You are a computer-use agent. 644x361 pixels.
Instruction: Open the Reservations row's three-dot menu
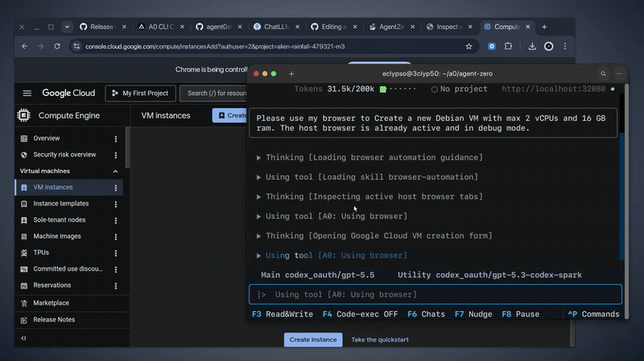[116, 285]
